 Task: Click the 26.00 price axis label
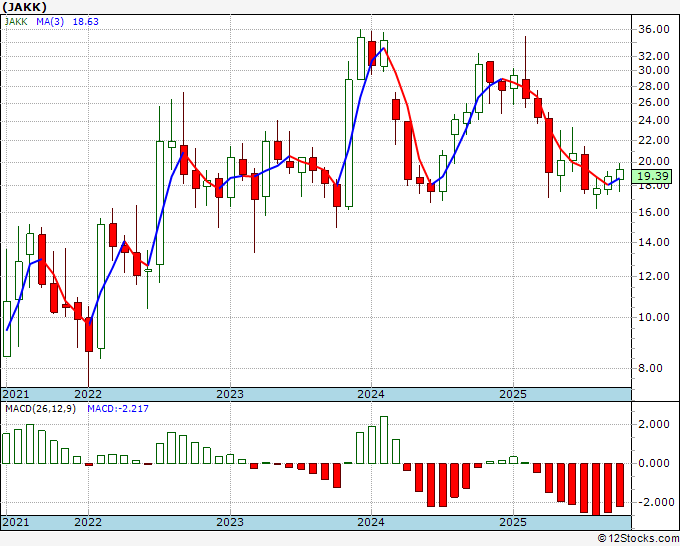[x=654, y=102]
